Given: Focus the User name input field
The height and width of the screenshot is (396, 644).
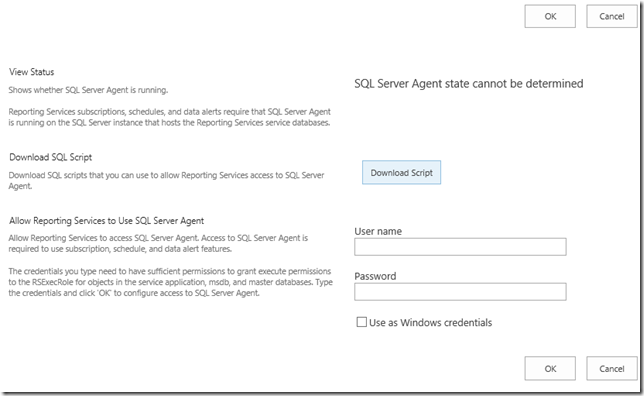Looking at the screenshot, I should (x=460, y=247).
